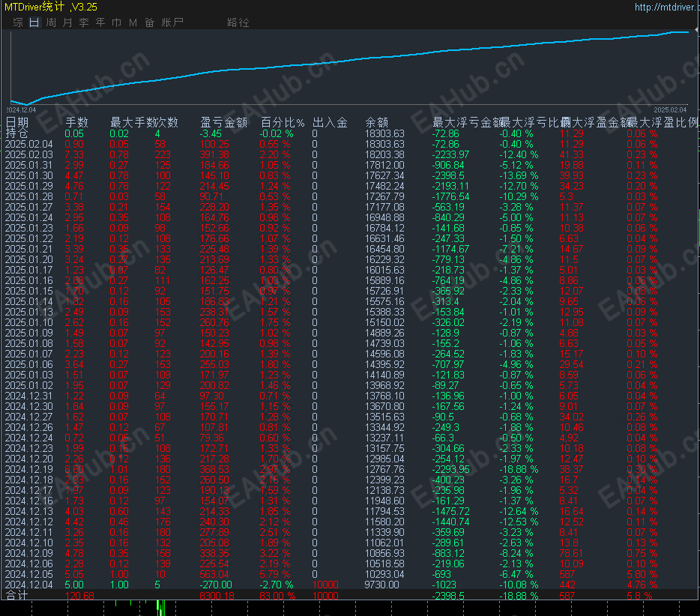This screenshot has height=616, width=700.
Task: Switch to the M tab
Action: point(133,22)
